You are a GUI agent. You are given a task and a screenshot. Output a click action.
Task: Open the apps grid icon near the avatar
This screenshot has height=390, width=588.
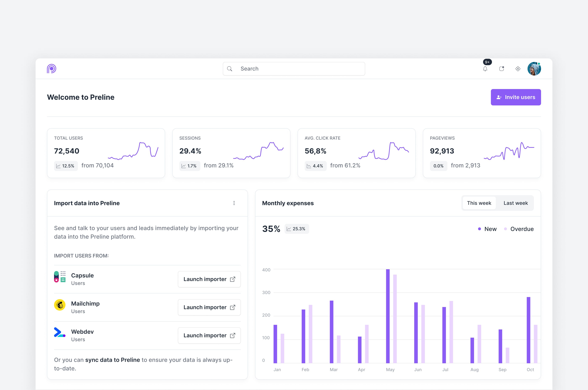click(x=518, y=69)
